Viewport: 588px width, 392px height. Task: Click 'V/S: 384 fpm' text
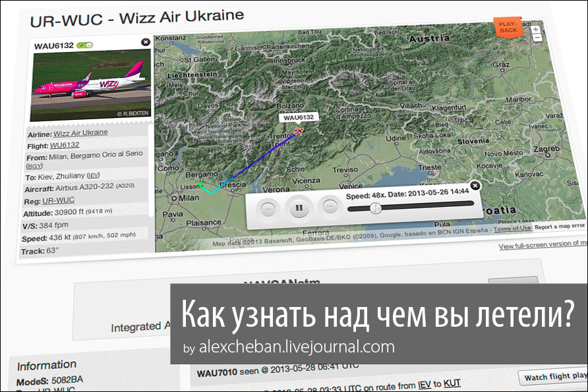(x=45, y=225)
